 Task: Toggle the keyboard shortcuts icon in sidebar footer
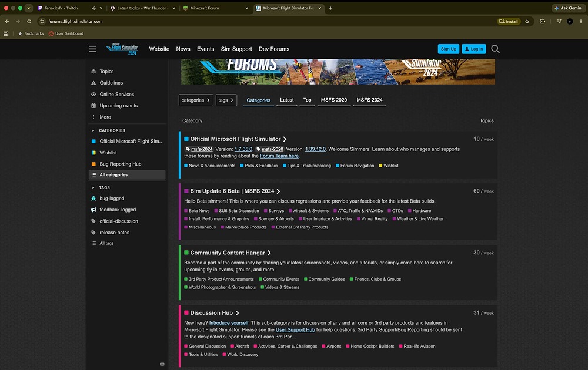(x=162, y=364)
